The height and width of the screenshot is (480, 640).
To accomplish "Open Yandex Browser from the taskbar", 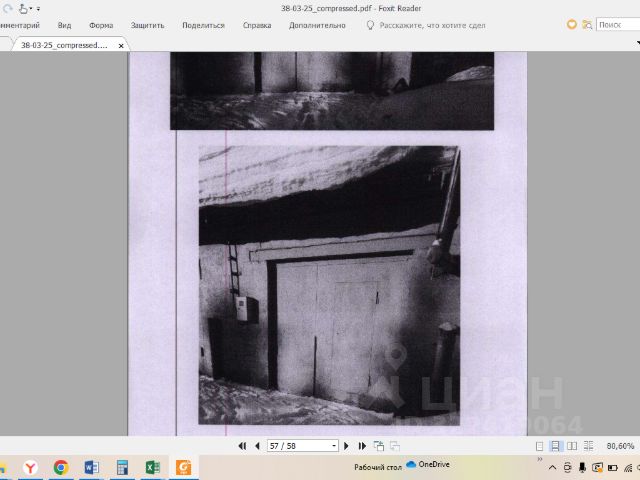I will (x=31, y=467).
